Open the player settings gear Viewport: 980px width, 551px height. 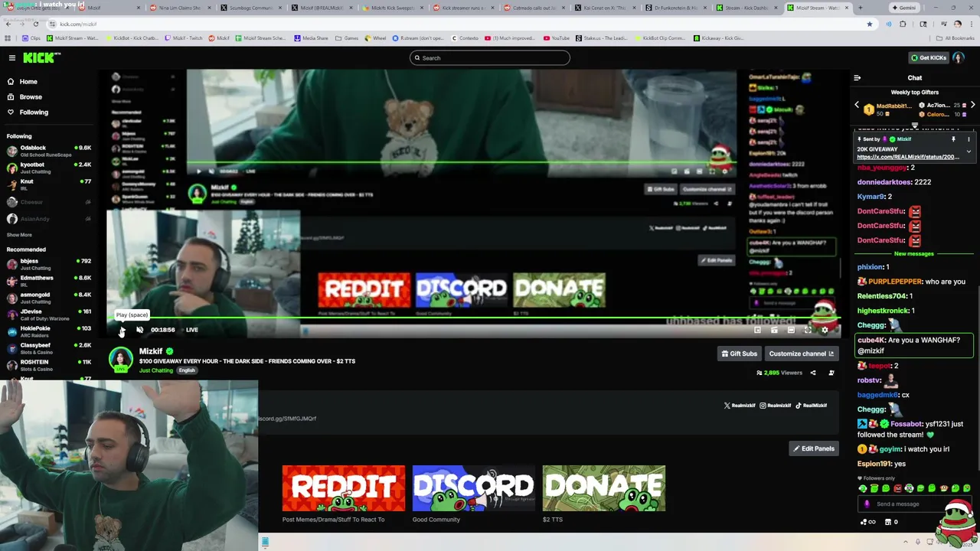tap(825, 330)
